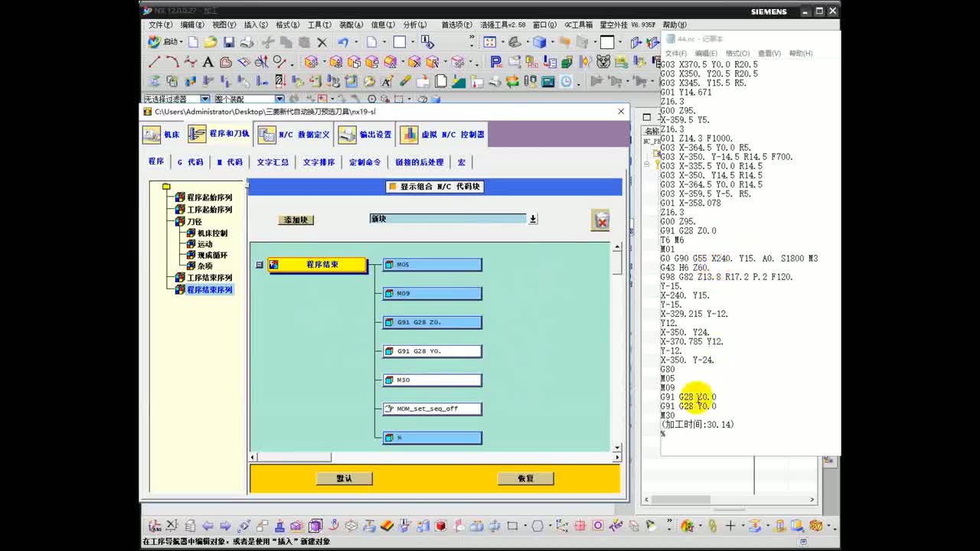The width and height of the screenshot is (980, 551).
Task: Open the 文字汇总 sub-tab
Action: point(273,162)
